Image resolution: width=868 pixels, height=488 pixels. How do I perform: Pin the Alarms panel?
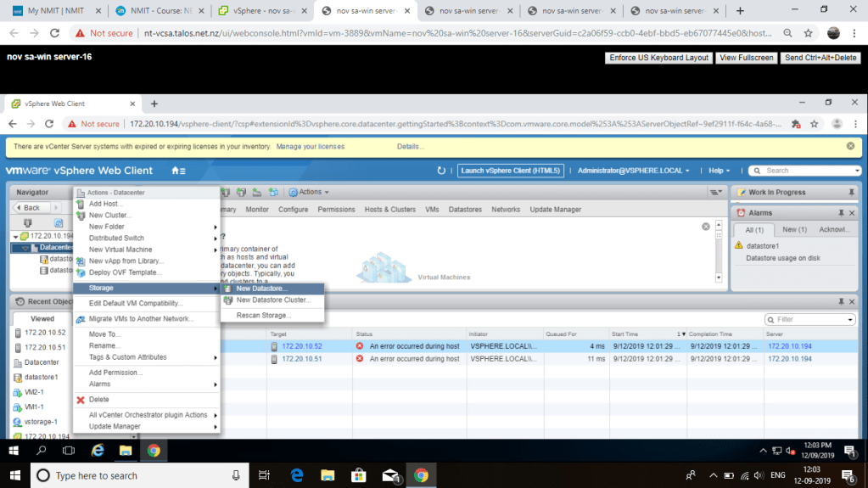[x=841, y=213]
